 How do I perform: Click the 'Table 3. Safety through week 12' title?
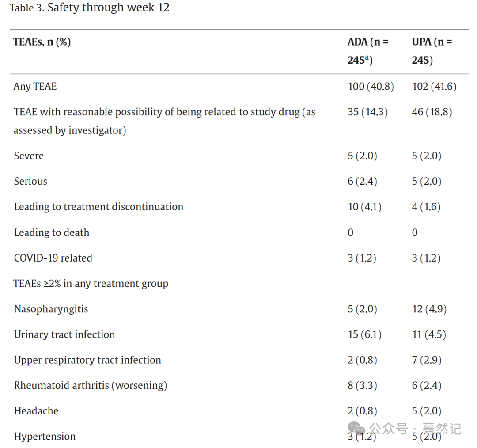pos(89,8)
